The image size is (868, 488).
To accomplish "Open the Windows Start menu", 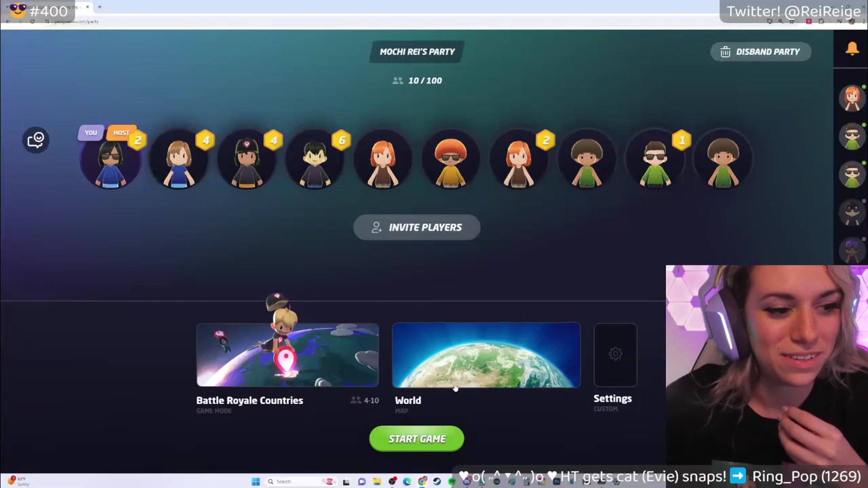I will (x=255, y=482).
